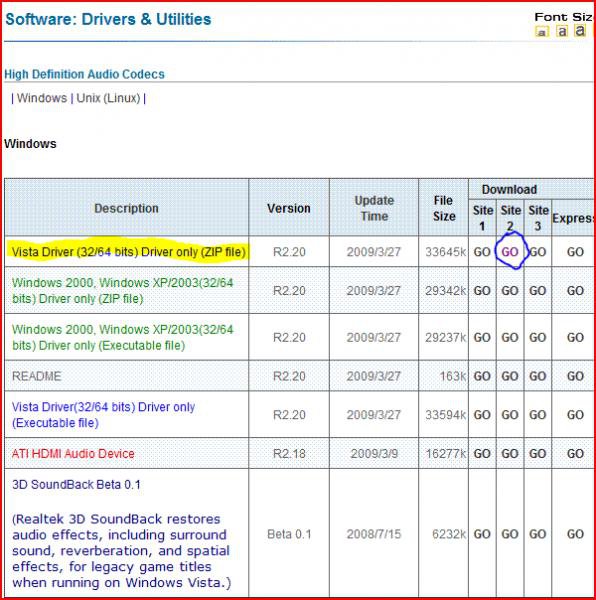This screenshot has height=600, width=596.
Task: Click file size 16277k cell
Action: point(446,454)
